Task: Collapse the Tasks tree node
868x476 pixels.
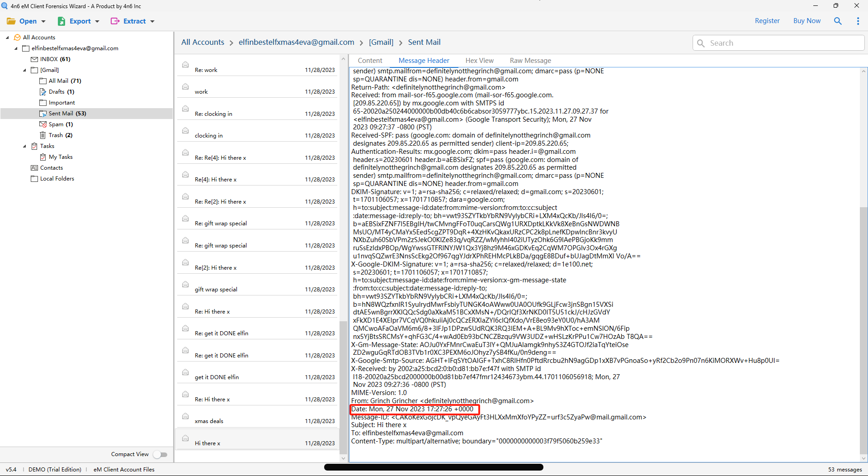Action: [25, 146]
